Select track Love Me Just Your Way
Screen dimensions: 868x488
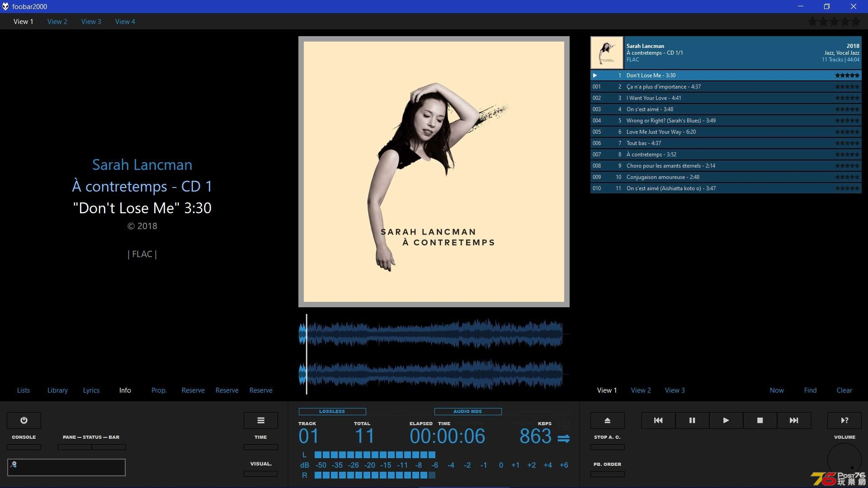(x=726, y=132)
